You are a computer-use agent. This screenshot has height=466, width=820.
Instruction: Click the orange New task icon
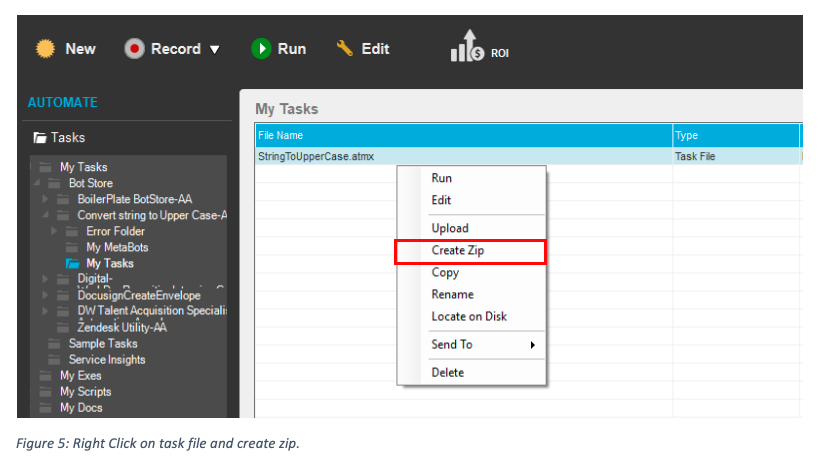(x=45, y=49)
